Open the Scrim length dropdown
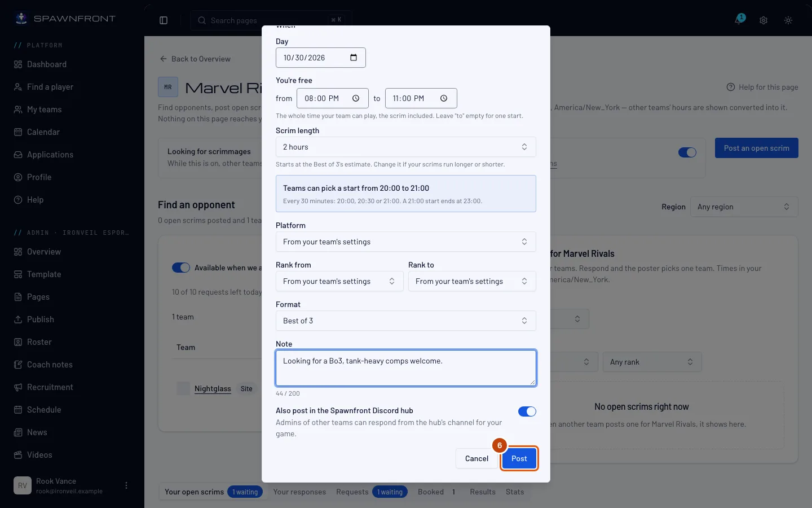This screenshot has height=508, width=812. coord(405,147)
